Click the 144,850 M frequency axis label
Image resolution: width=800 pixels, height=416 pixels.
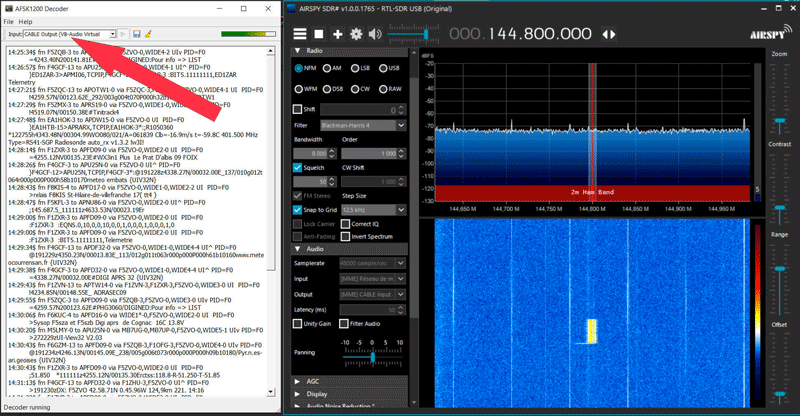pyautogui.click(x=635, y=209)
